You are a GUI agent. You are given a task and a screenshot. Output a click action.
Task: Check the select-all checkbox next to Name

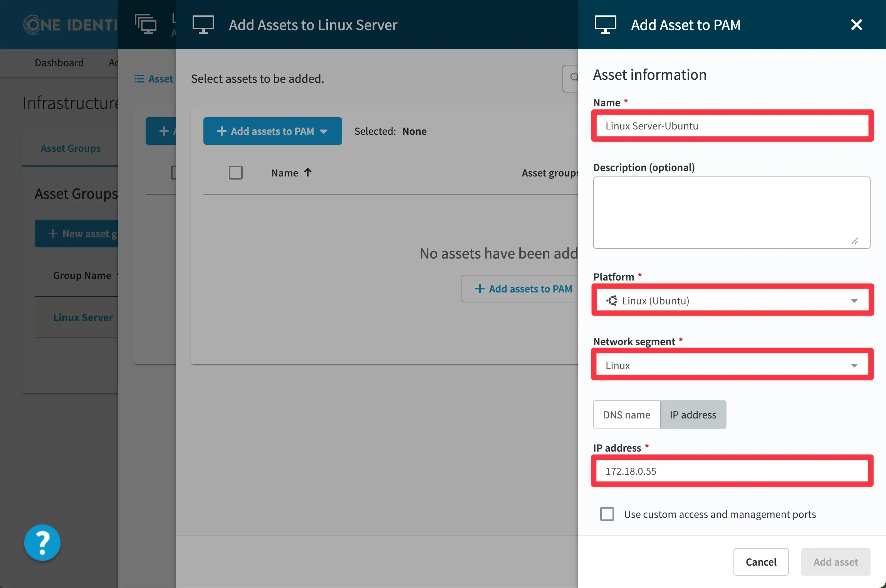coord(236,173)
